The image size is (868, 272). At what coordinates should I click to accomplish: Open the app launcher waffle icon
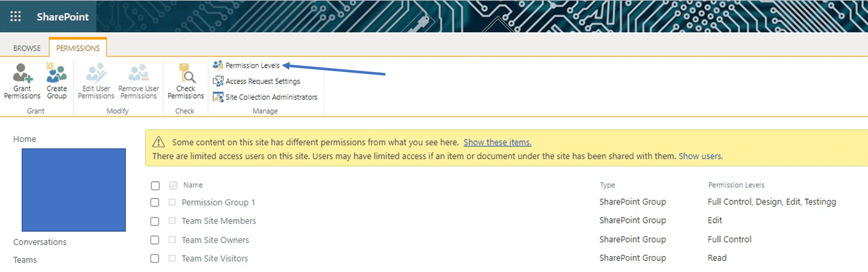coord(16,16)
